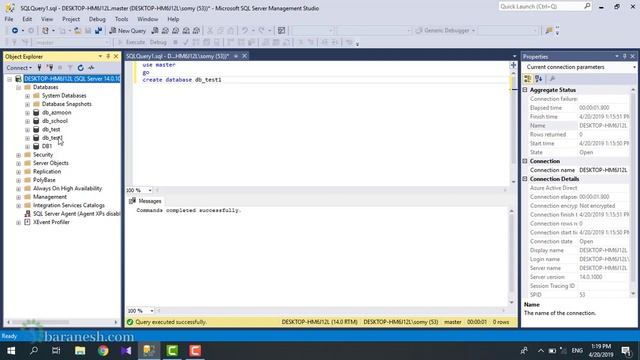Click the editor split-window plus icon
The width and height of the screenshot is (640, 360).
(513, 65)
